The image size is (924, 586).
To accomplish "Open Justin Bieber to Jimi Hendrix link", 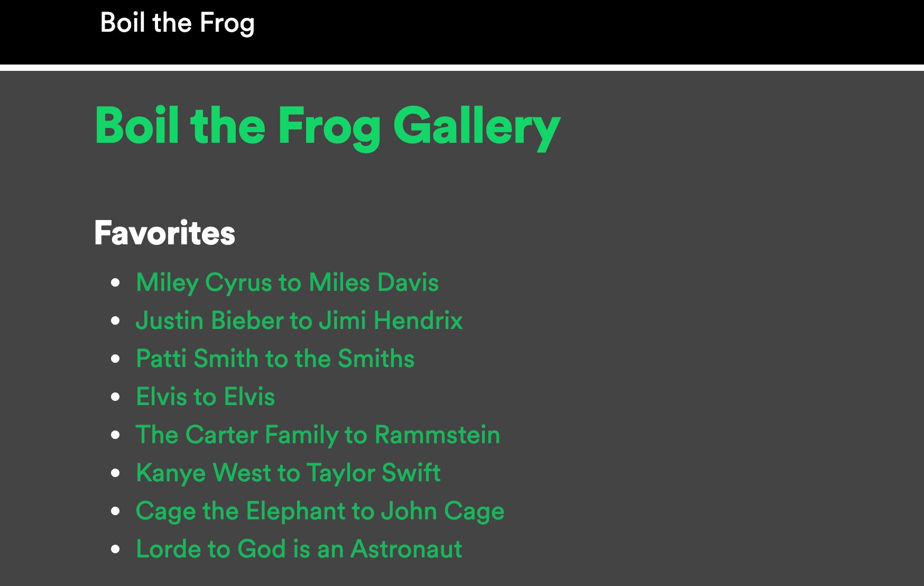I will [299, 321].
